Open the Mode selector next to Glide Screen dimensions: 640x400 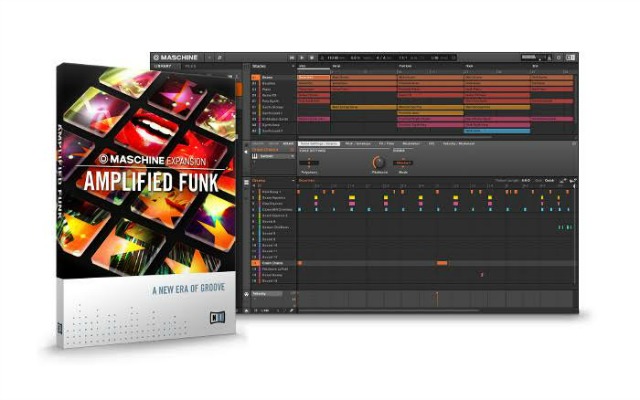click(x=403, y=163)
